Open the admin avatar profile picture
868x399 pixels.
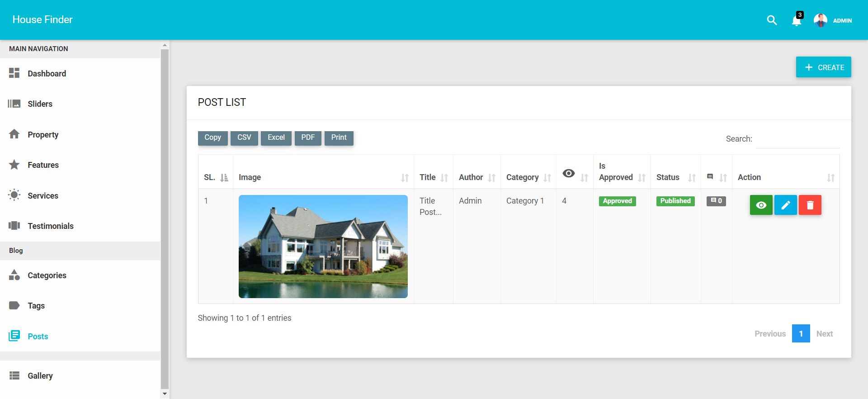pyautogui.click(x=820, y=20)
